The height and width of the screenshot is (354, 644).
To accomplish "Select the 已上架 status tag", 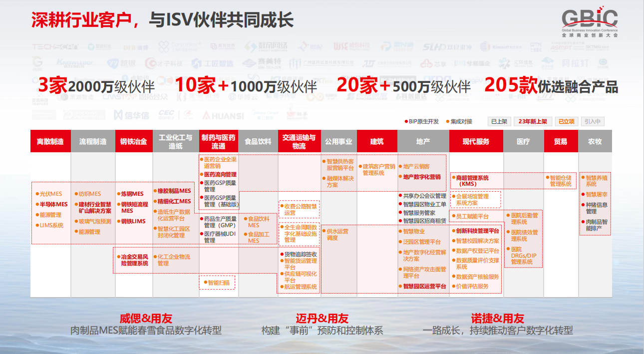I will [498, 121].
